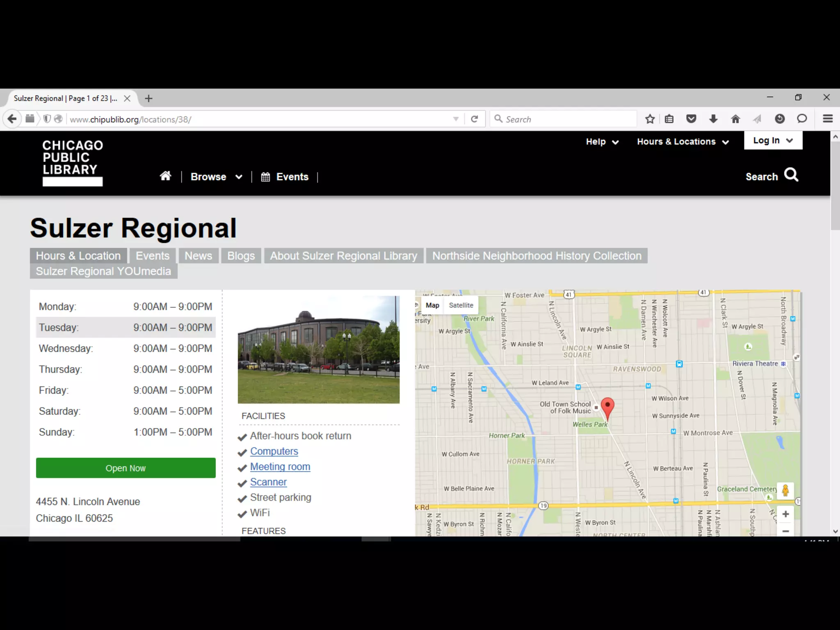The image size is (840, 630).
Task: Switch map to Satellite view
Action: click(461, 305)
